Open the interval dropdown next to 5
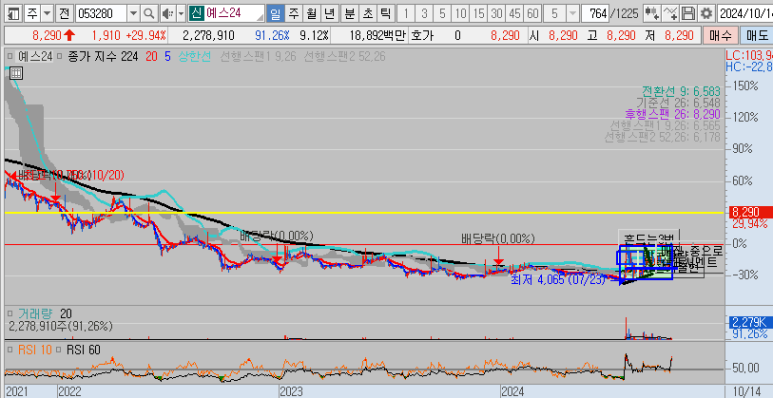 pyautogui.click(x=572, y=13)
